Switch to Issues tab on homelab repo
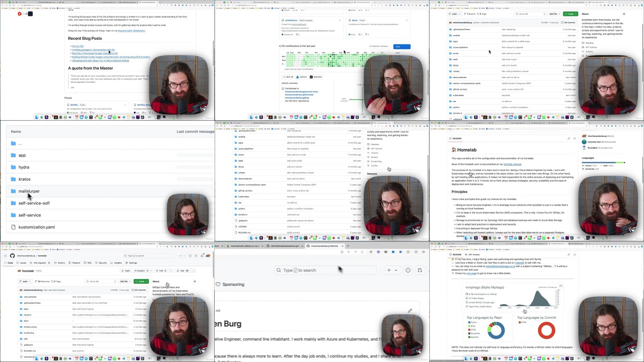This screenshot has height=362, width=644. point(21,263)
